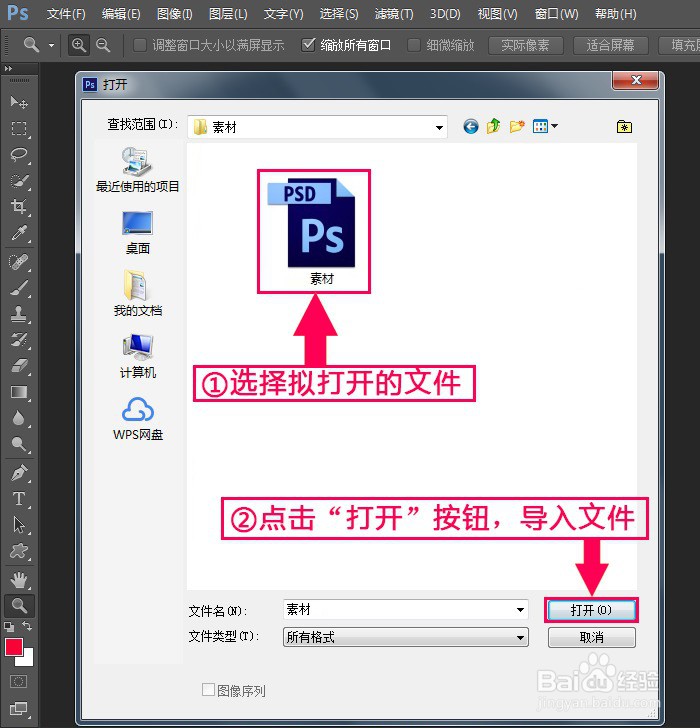Expand the 查找范围 folder dropdown
700x728 pixels.
439,127
